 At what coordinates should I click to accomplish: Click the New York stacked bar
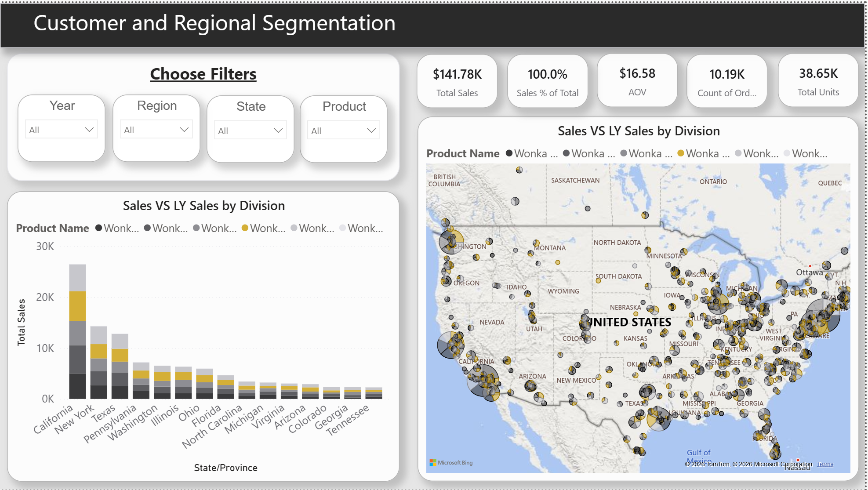(x=98, y=362)
